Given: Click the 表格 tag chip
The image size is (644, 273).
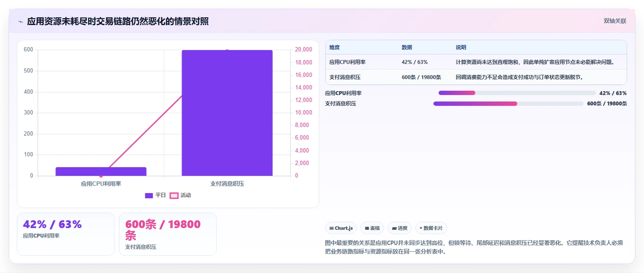Looking at the screenshot, I should coord(372,228).
